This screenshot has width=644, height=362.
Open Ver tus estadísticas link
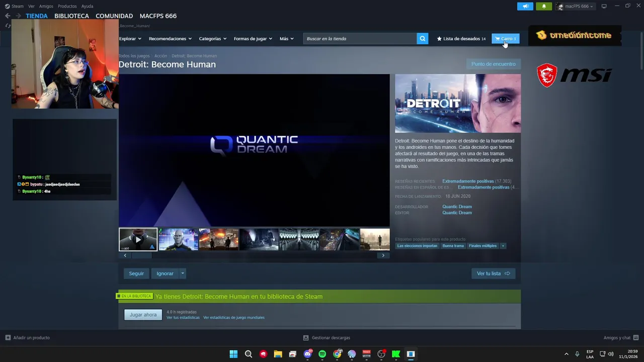tap(183, 318)
